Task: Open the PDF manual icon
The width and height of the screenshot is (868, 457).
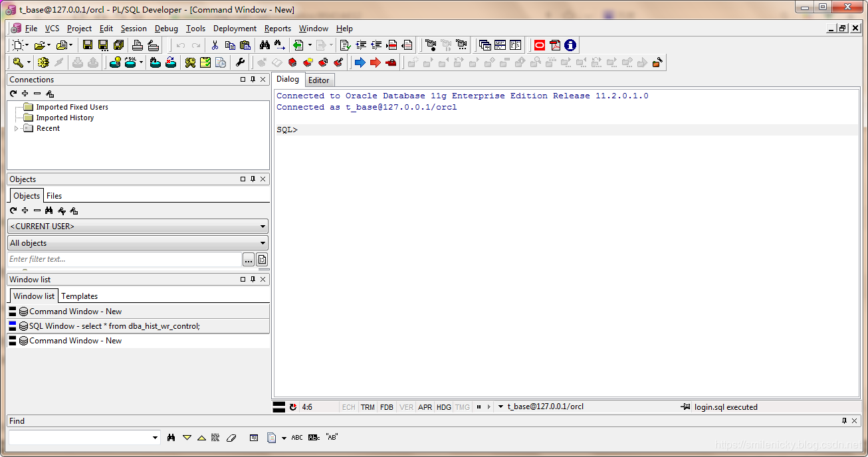Action: pos(555,45)
